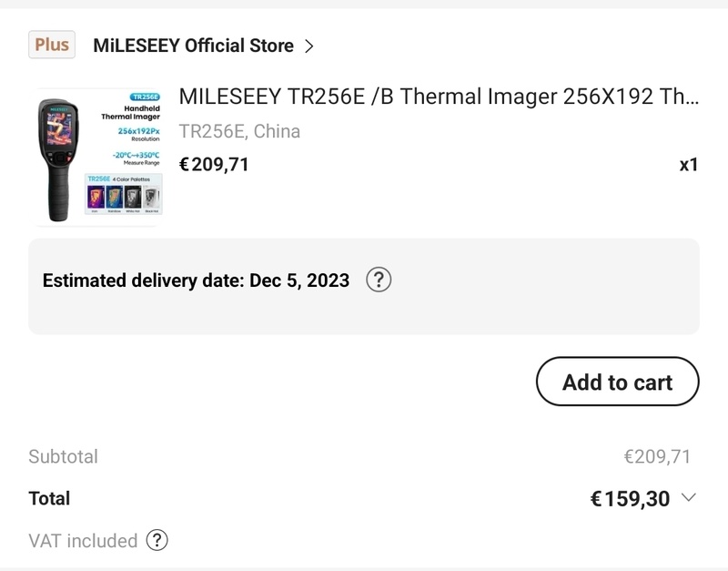The width and height of the screenshot is (728, 571).
Task: Open the MILESEEY TR256E Thermal Imager title
Action: [440, 97]
